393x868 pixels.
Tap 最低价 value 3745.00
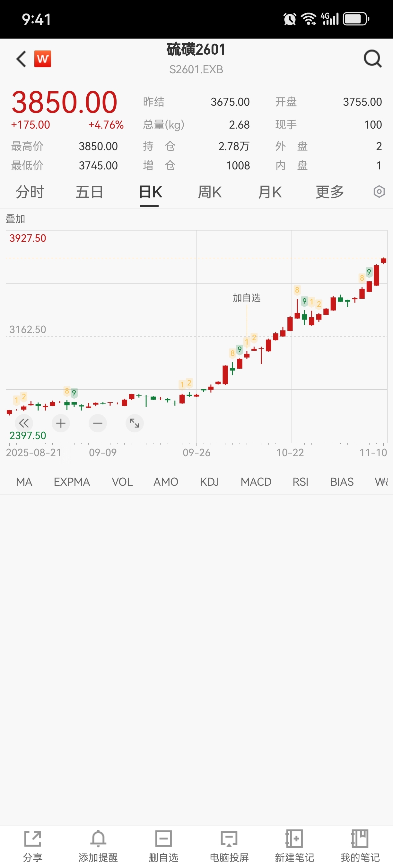[98, 166]
